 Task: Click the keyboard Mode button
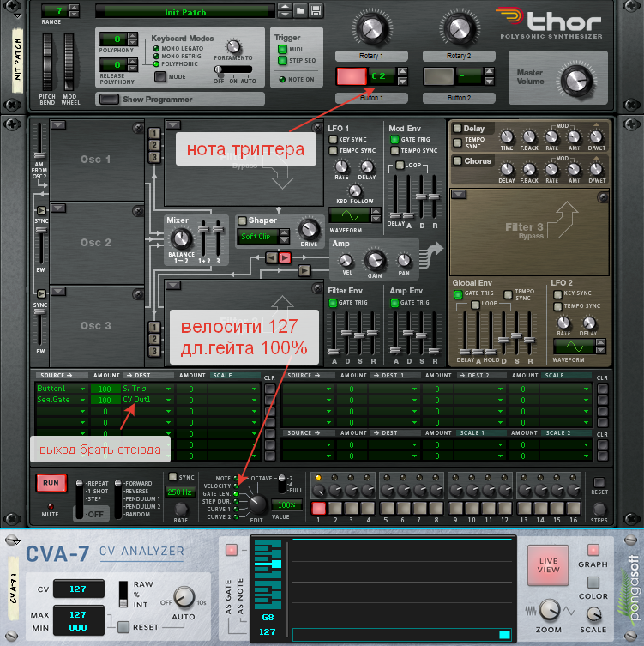(x=160, y=76)
